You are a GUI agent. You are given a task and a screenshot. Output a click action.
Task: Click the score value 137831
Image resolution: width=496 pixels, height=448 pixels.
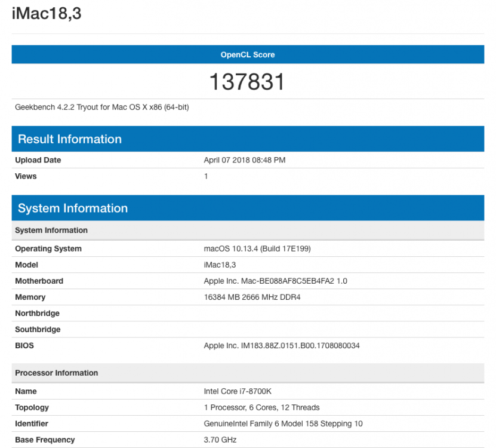coord(247,82)
